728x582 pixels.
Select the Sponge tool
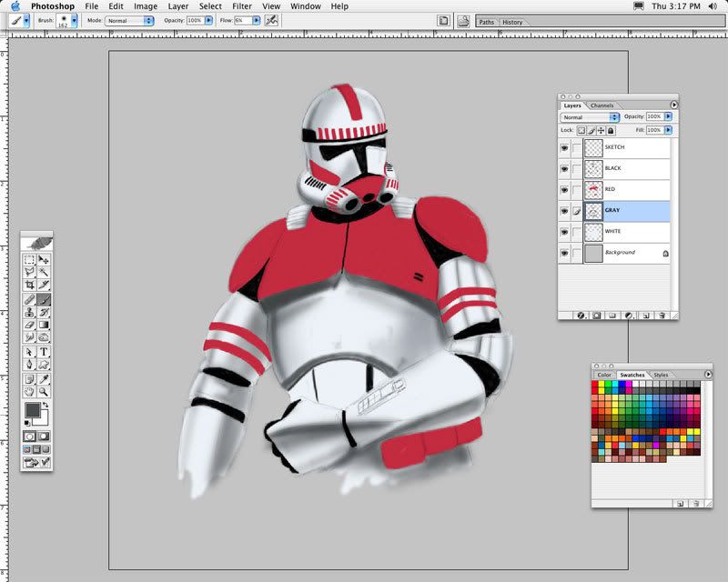pos(44,337)
